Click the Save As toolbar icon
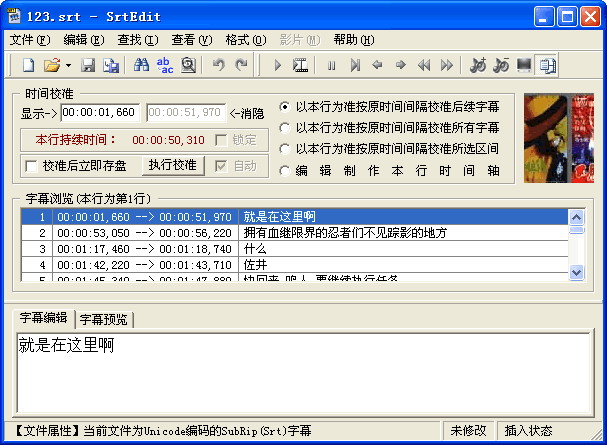Viewport: 607px width, 445px height. click(111, 65)
